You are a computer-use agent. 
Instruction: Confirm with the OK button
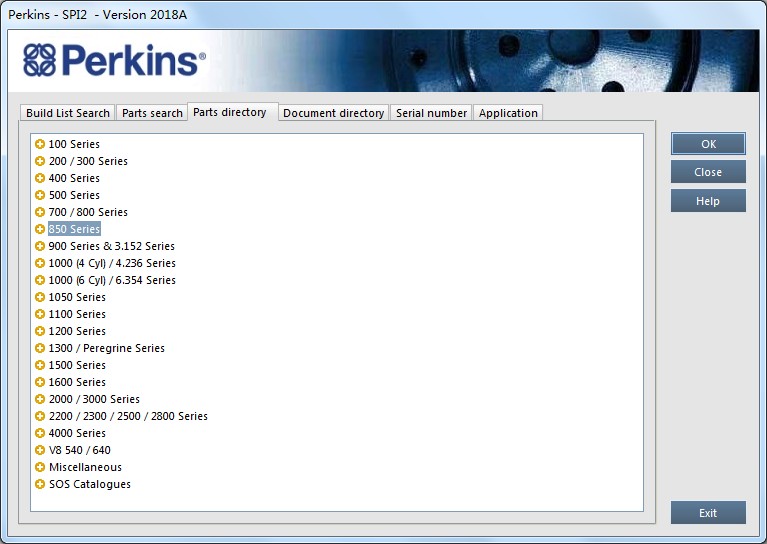(x=708, y=144)
